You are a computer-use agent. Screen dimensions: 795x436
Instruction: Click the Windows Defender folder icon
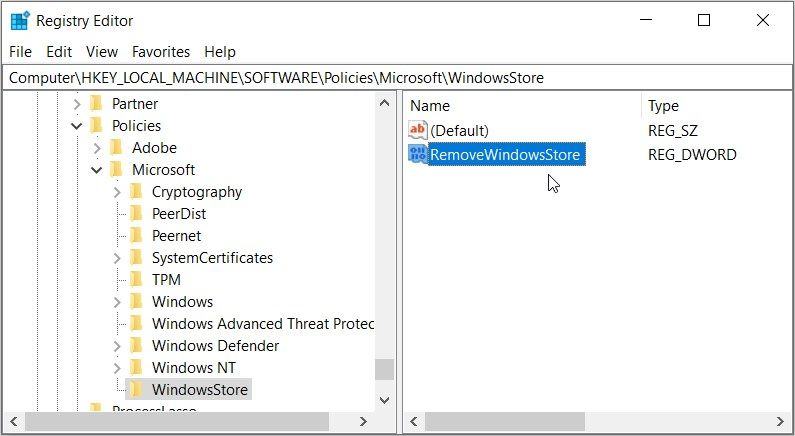pos(136,345)
